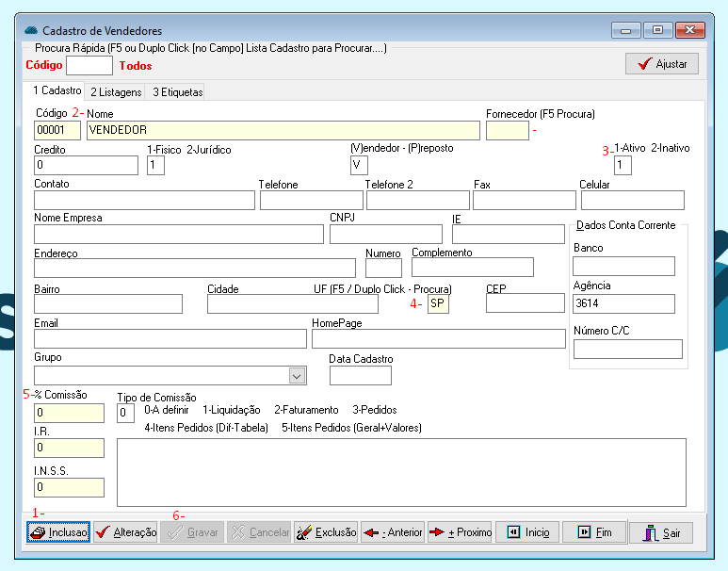Jump to last record using Fim
The height and width of the screenshot is (571, 728).
pyautogui.click(x=594, y=532)
